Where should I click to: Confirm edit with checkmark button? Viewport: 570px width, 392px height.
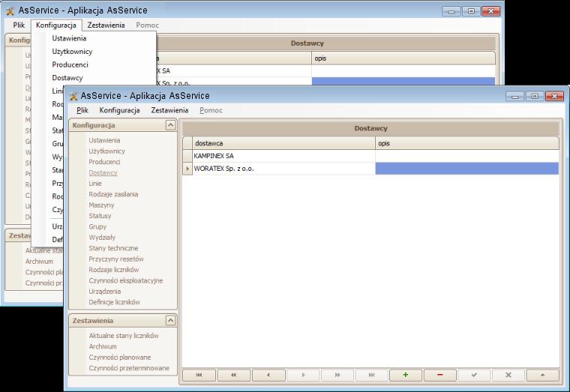click(474, 375)
